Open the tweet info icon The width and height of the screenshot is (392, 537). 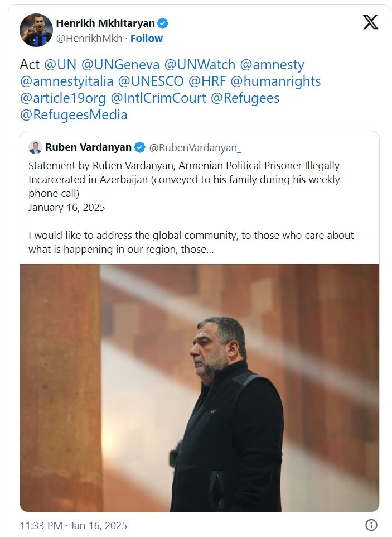coord(371,525)
